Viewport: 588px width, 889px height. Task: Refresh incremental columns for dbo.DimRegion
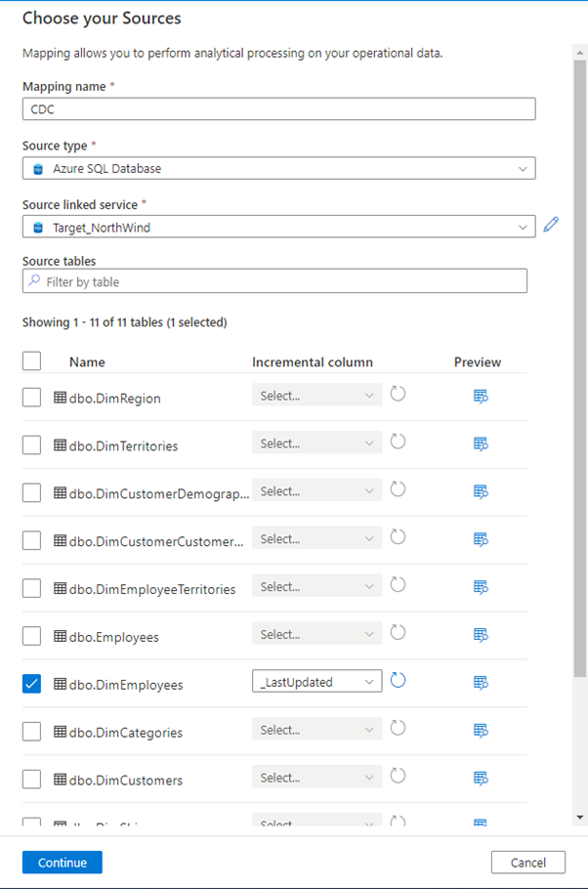(399, 394)
